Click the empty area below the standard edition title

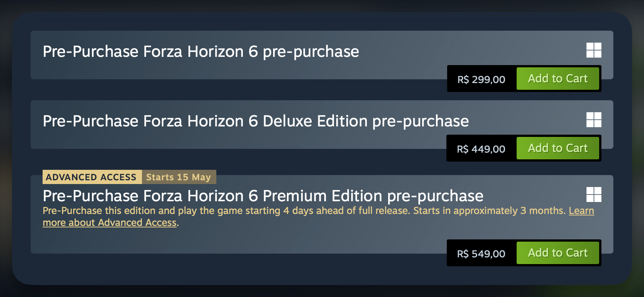224,70
